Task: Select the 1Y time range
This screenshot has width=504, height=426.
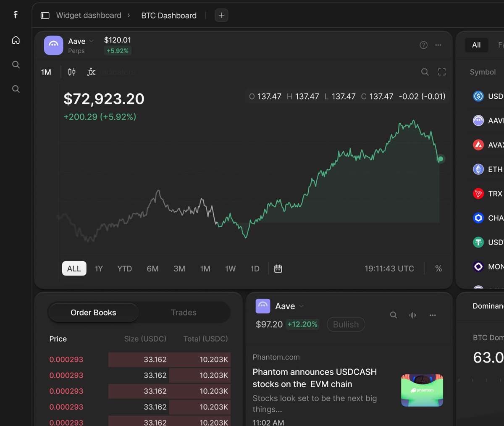Action: pos(99,268)
